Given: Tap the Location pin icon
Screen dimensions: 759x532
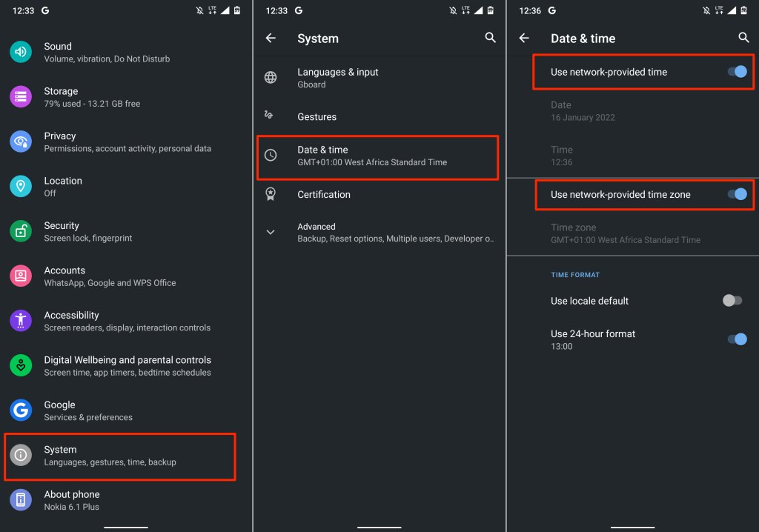Looking at the screenshot, I should point(21,187).
